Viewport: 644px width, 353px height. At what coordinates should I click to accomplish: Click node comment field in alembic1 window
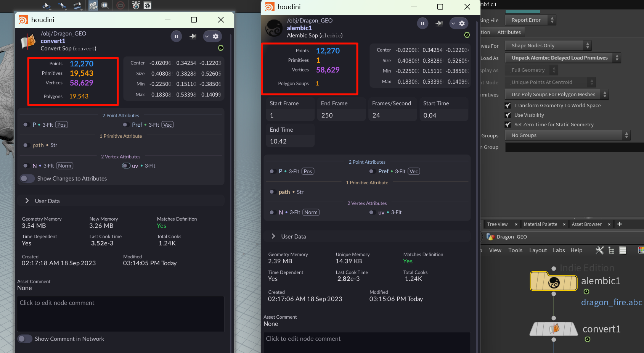(367, 342)
